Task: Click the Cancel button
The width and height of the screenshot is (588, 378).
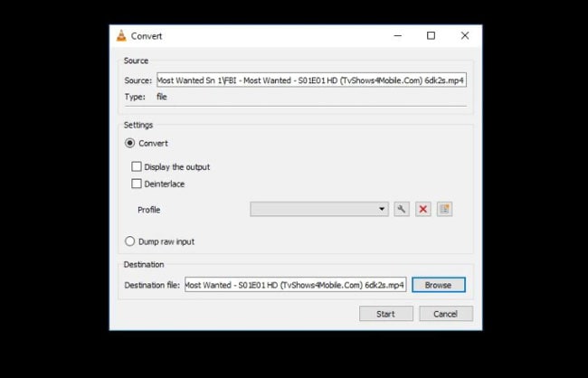Action: pos(446,314)
